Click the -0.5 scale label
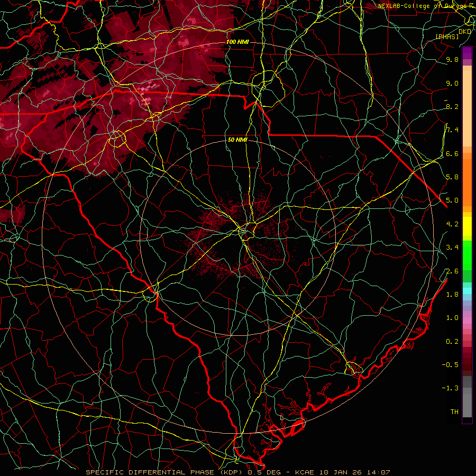 tap(450, 365)
